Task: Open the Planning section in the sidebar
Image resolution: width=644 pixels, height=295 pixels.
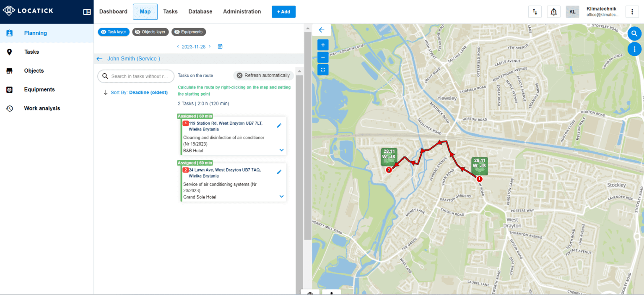Action: [35, 33]
